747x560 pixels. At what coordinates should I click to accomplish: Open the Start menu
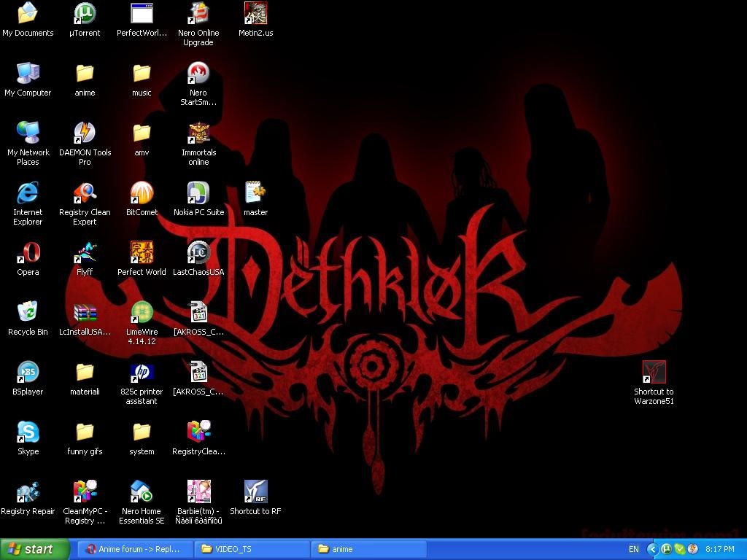pyautogui.click(x=35, y=550)
